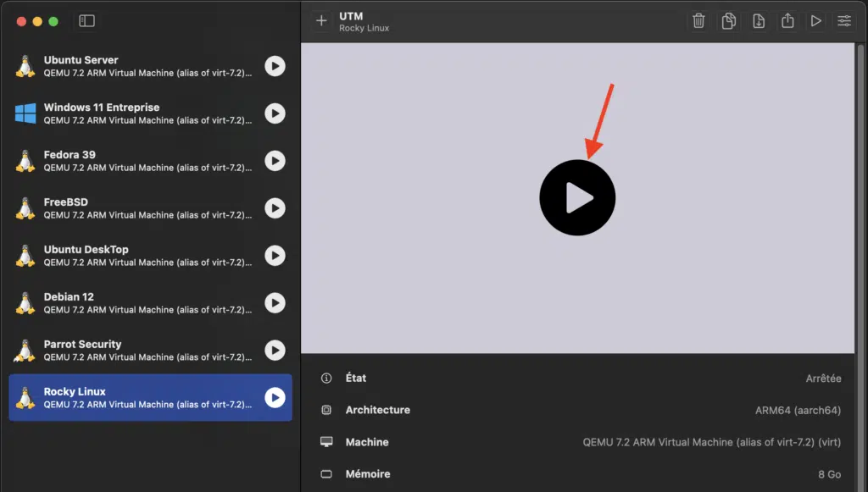Image resolution: width=868 pixels, height=492 pixels.
Task: Click the FreeBSD penguin icon
Action: [x=25, y=208]
